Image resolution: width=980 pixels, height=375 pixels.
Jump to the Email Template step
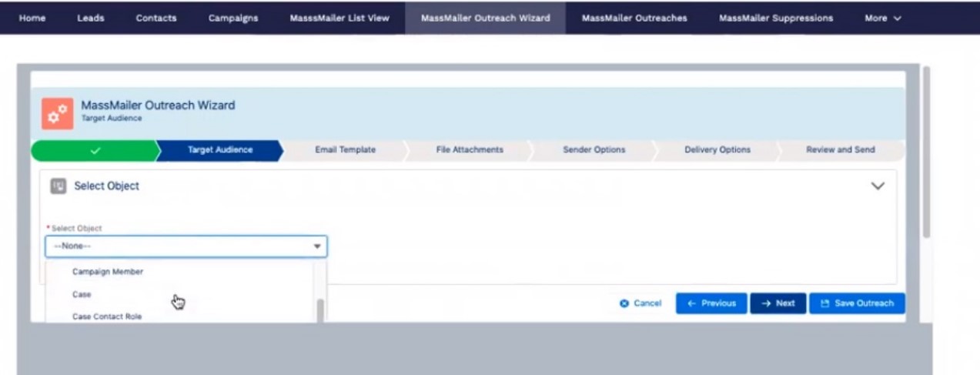[346, 150]
